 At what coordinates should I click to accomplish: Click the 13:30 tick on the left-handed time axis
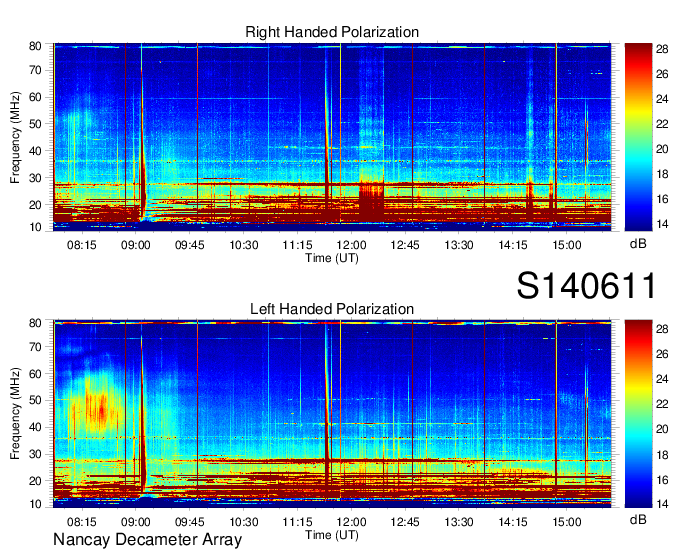pyautogui.click(x=459, y=521)
